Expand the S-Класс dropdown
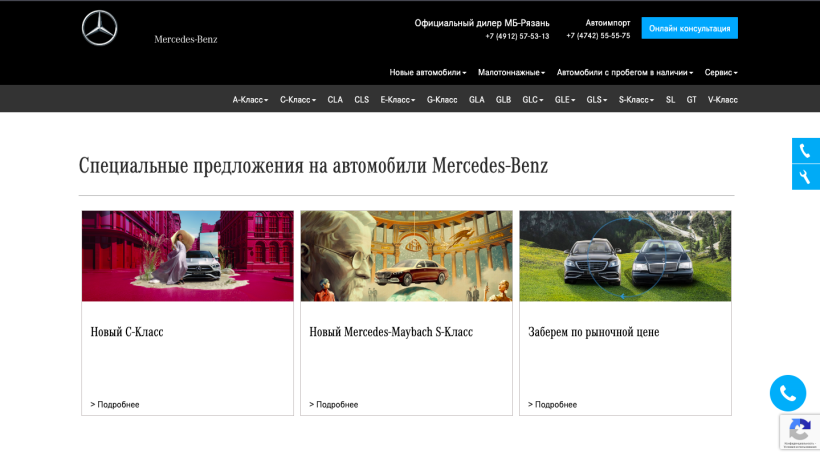 coord(636,99)
